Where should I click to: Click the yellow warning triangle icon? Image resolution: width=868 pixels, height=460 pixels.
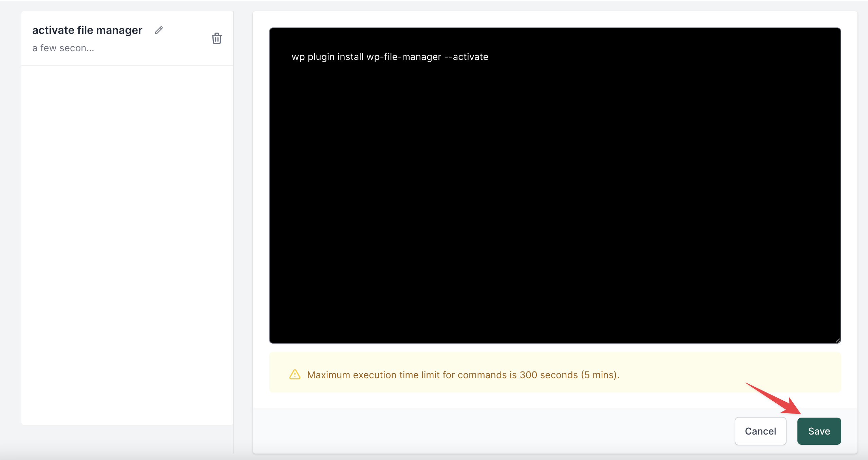pos(295,375)
